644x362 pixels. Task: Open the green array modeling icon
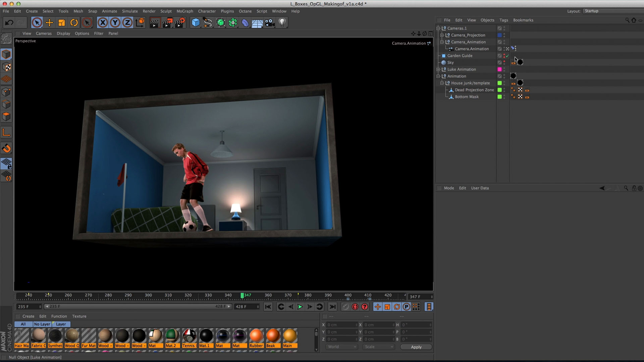click(233, 23)
